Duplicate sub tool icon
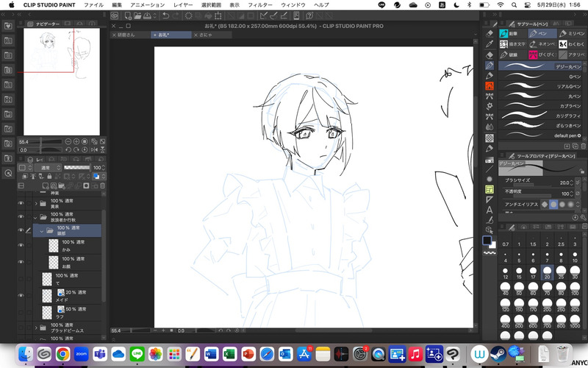 click(x=576, y=146)
